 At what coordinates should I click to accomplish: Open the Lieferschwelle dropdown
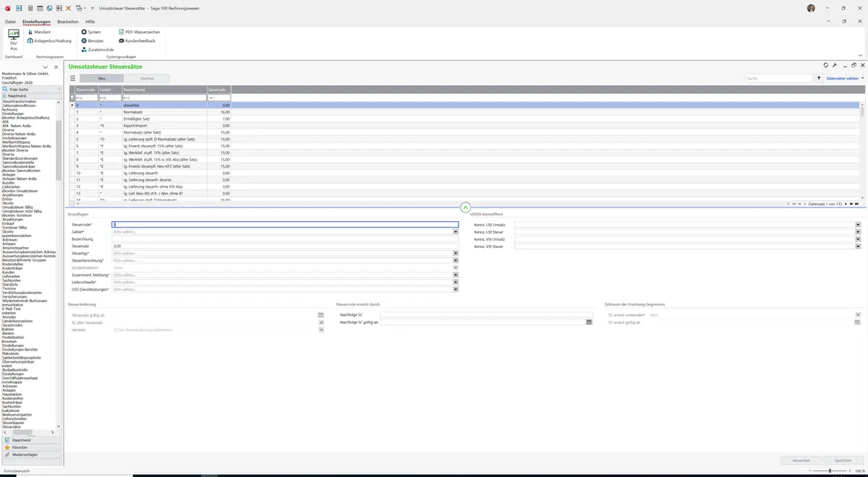(456, 283)
